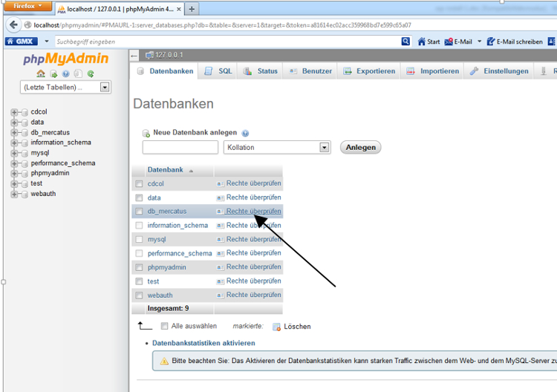Open the blue documentation help icon in sidebar
Image resolution: width=557 pixels, height=392 pixels.
click(65, 73)
